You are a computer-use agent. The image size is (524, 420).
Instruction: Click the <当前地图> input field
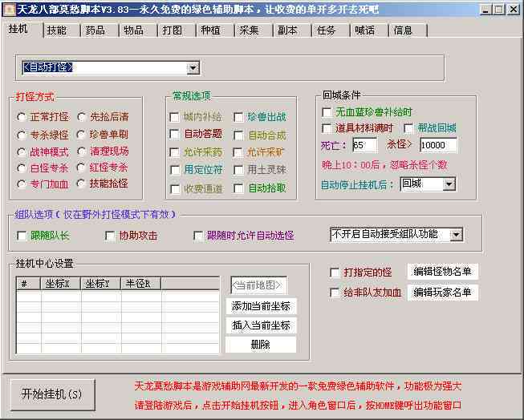coord(258,285)
